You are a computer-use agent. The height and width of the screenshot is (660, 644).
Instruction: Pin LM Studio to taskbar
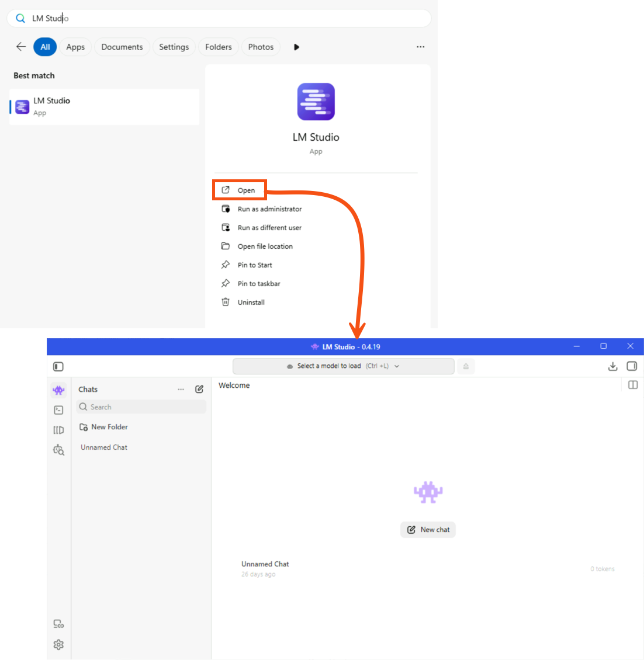click(251, 284)
